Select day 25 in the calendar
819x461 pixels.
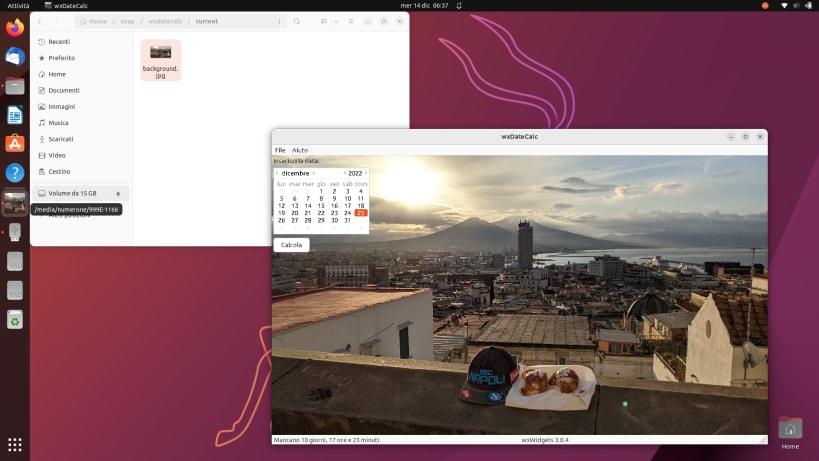pyautogui.click(x=360, y=213)
